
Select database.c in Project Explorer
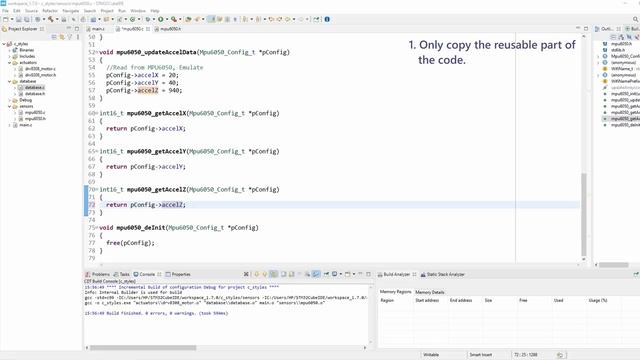35,87
